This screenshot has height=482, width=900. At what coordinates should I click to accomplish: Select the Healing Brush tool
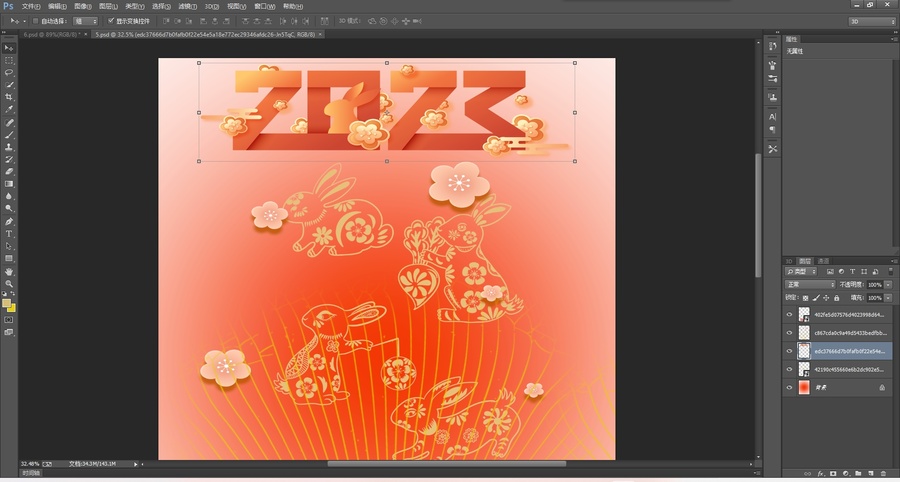tap(9, 123)
